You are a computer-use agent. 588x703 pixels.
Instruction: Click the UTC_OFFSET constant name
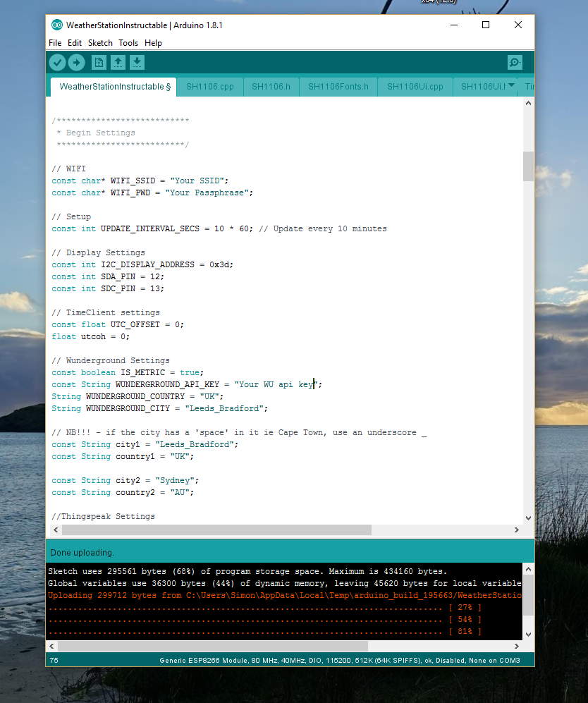coord(135,324)
